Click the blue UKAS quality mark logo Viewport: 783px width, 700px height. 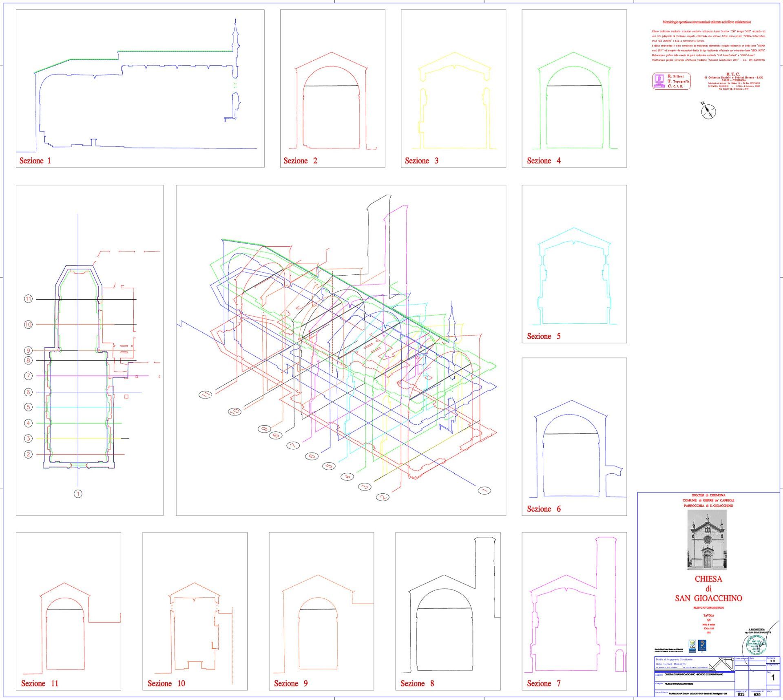[x=703, y=645]
